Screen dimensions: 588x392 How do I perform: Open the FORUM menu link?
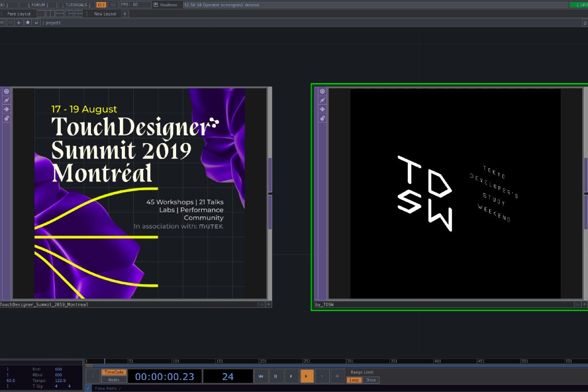tap(39, 5)
